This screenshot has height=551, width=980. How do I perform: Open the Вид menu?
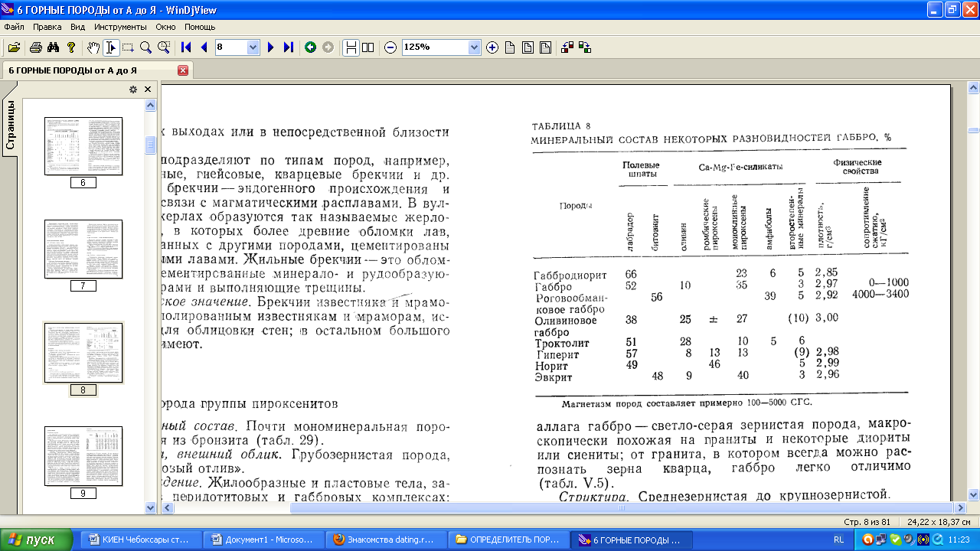coord(77,27)
